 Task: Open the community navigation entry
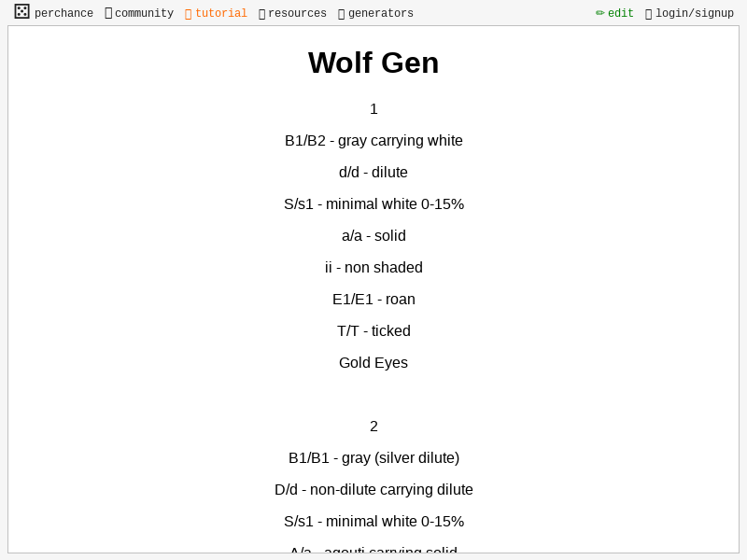pos(142,13)
